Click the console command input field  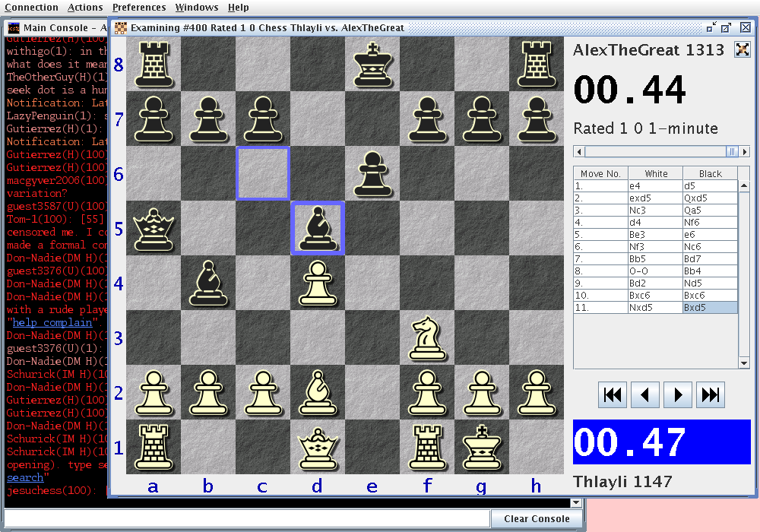pyautogui.click(x=247, y=518)
